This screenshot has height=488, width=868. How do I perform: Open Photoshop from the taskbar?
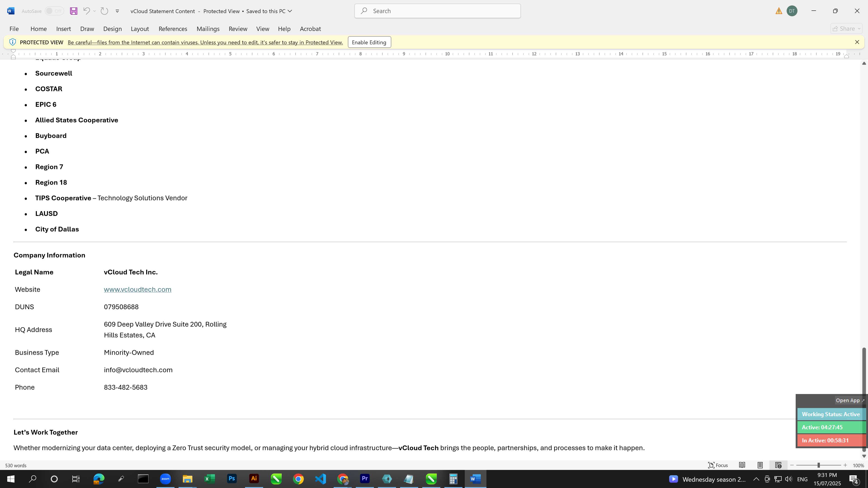pyautogui.click(x=232, y=479)
